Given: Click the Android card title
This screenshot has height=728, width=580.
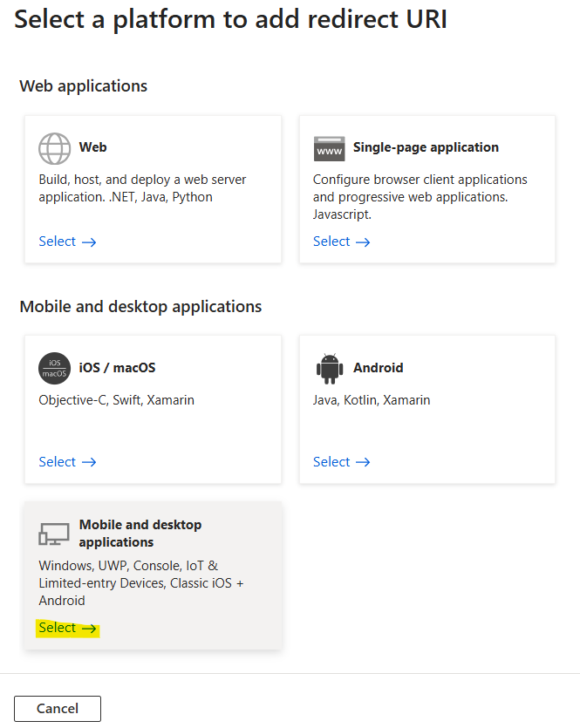Looking at the screenshot, I should [x=378, y=368].
